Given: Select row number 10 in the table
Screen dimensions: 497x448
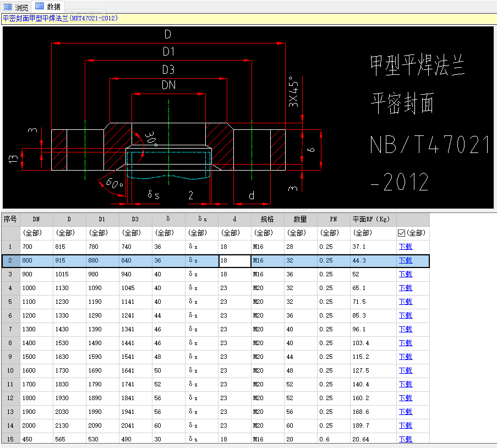Looking at the screenshot, I should 10,370.
